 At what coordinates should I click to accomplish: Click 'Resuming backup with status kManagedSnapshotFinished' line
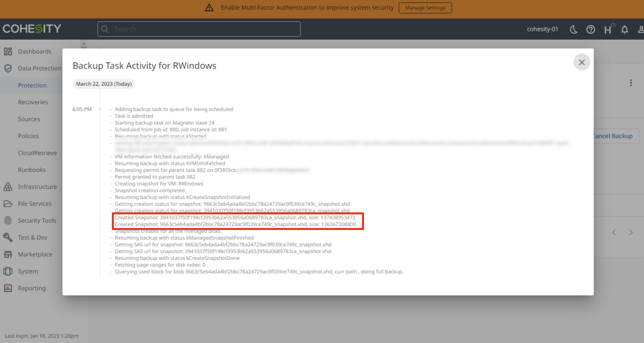click(x=184, y=238)
